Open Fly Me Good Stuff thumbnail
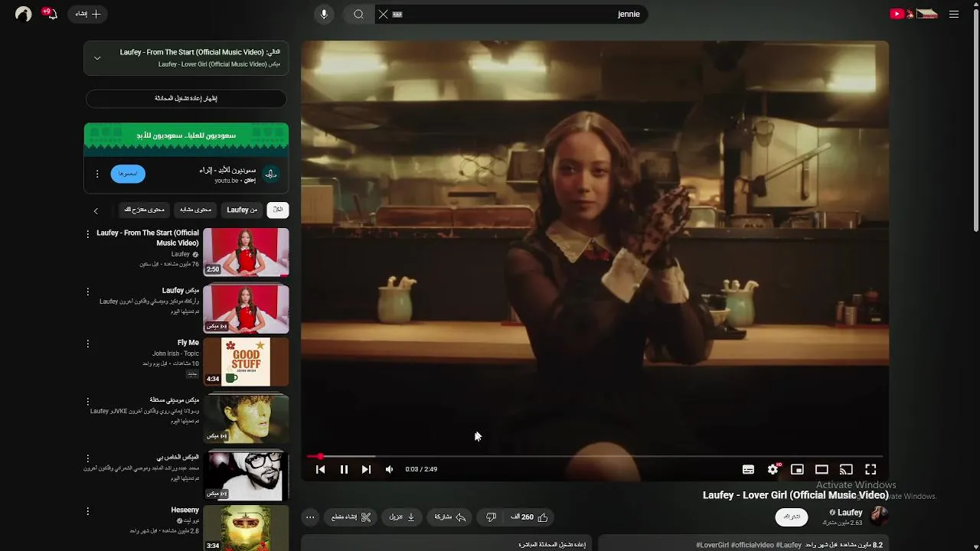The width and height of the screenshot is (980, 551). (246, 362)
